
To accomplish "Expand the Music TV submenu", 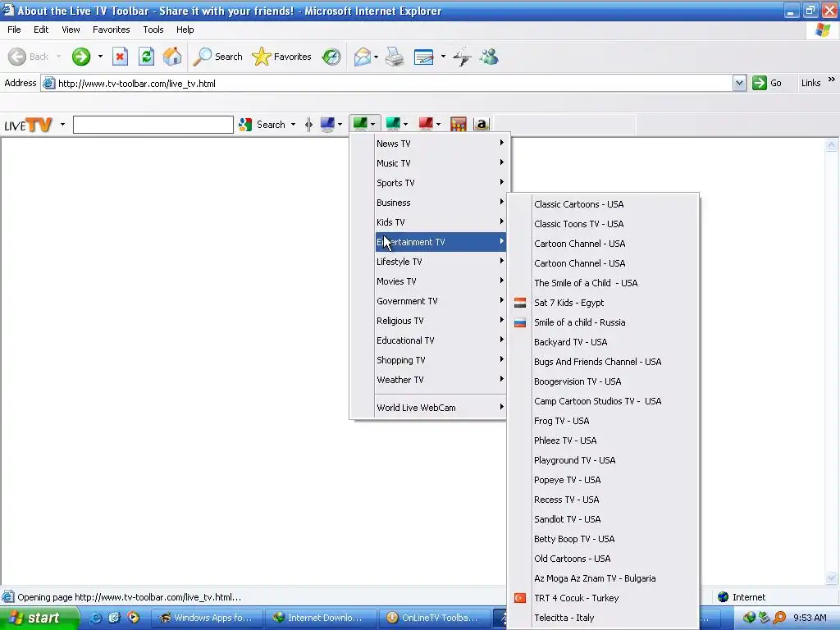I will pos(441,163).
